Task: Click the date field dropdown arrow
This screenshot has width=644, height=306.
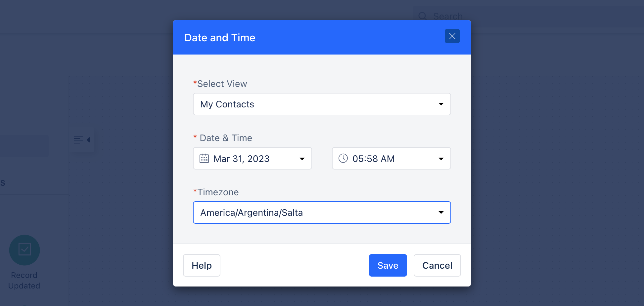Action: click(302, 159)
